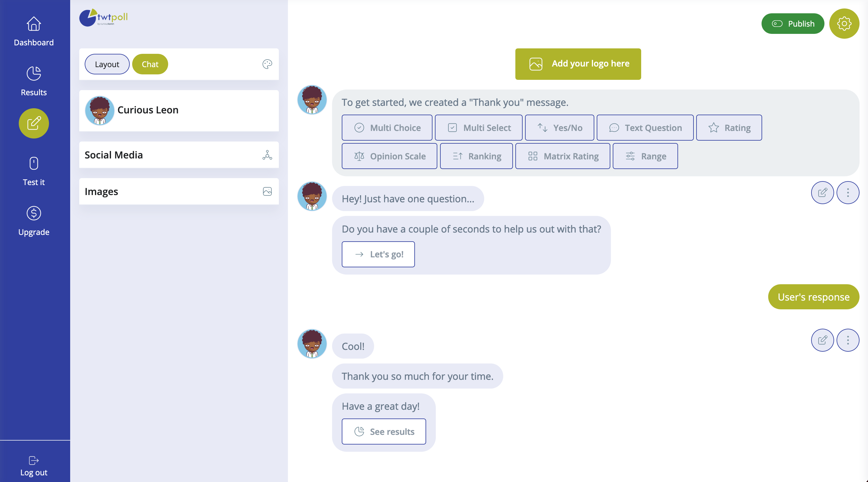Select the Multi Choice question type
The image size is (868, 482).
(387, 128)
